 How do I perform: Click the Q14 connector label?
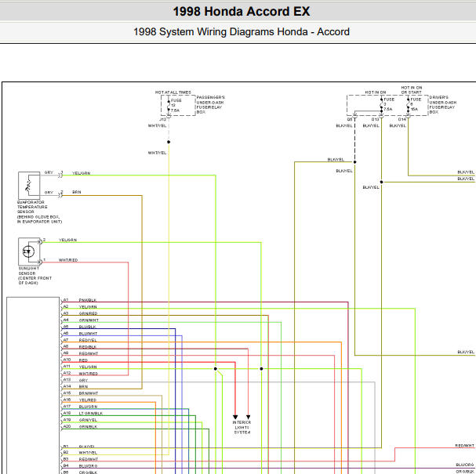[402, 120]
